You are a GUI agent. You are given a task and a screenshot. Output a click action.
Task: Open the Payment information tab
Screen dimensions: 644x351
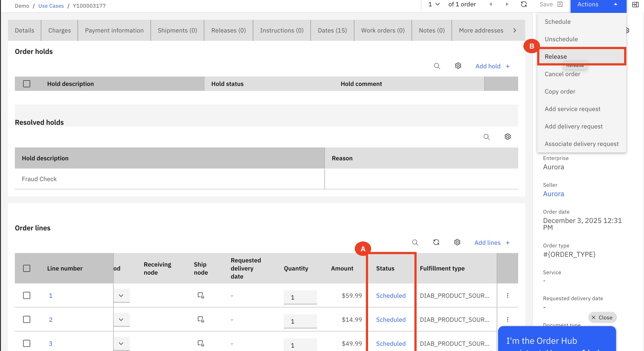tap(114, 30)
